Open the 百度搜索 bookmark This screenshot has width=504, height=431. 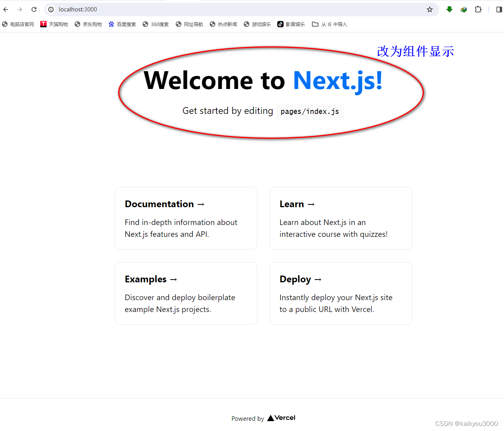pyautogui.click(x=122, y=24)
